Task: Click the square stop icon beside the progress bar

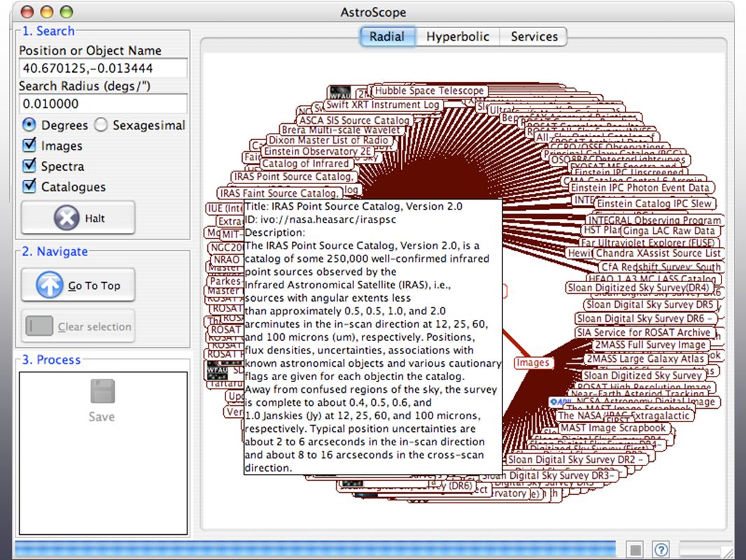Action: (635, 549)
